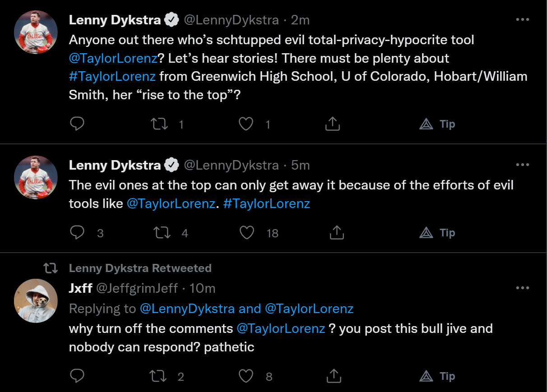Share Jxff's tweet about comments
This screenshot has width=547, height=392.
333,376
